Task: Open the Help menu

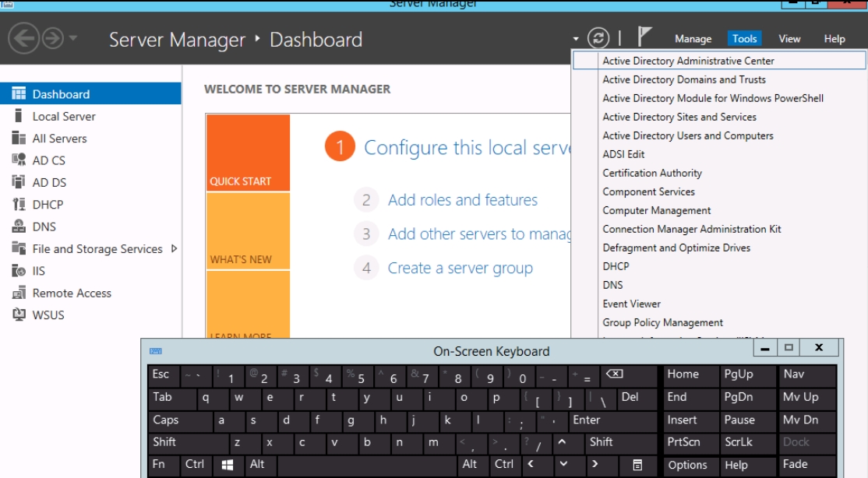Action: 834,39
